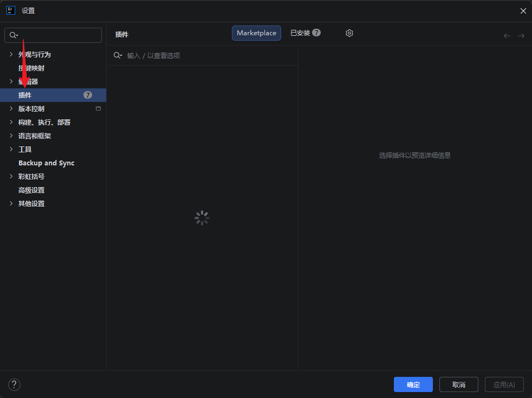Select 版本控制 settings category
Image resolution: width=532 pixels, height=398 pixels.
tap(31, 108)
